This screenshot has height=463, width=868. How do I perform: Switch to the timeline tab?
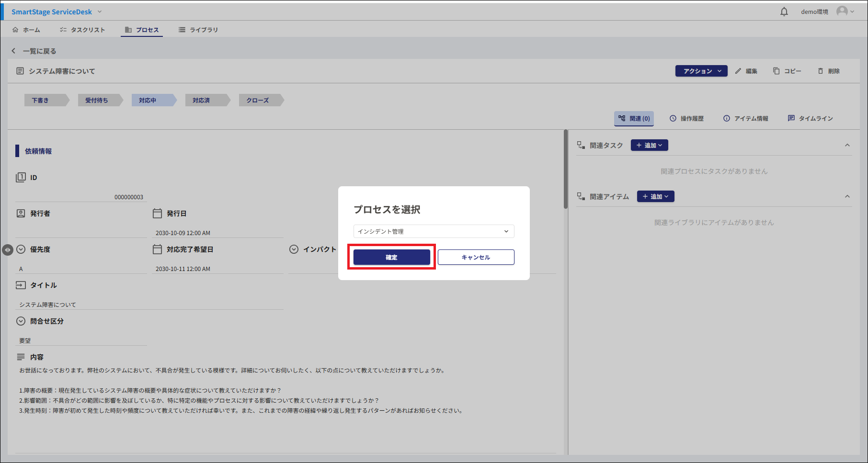tap(810, 118)
